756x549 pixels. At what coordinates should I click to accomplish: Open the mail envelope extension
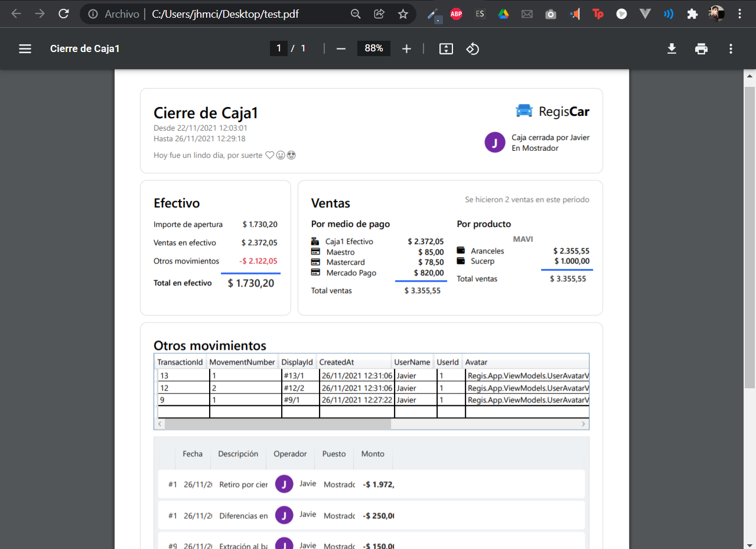click(x=527, y=14)
